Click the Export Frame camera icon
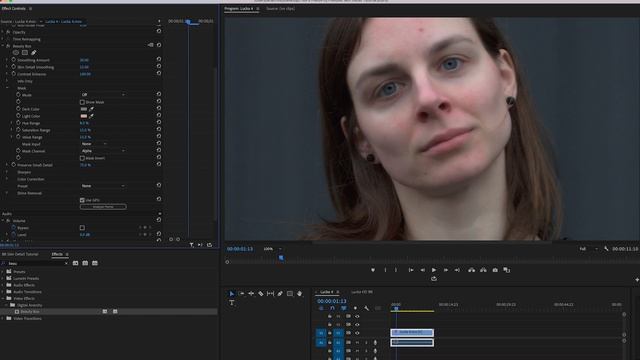This screenshot has height=360, width=640. coord(495,270)
